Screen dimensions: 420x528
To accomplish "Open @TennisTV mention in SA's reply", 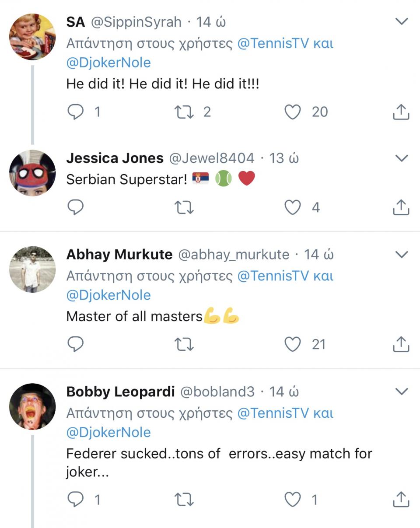I will click(273, 43).
